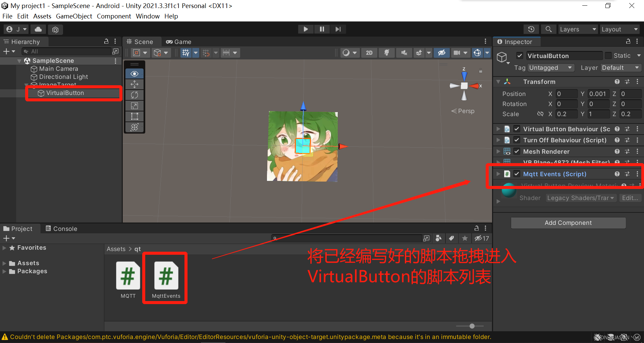This screenshot has width=644, height=343.
Task: Open the Layout dropdown
Action: click(619, 29)
